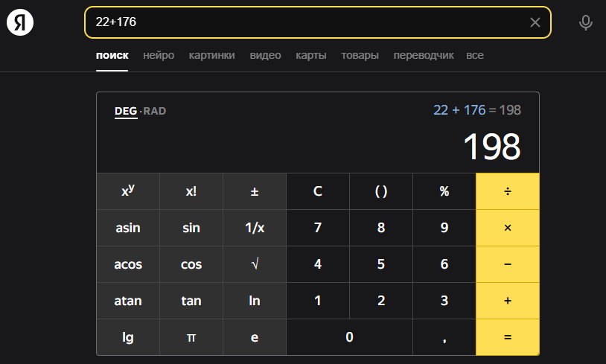Open the все tab
The image size is (606, 364).
coord(475,55)
